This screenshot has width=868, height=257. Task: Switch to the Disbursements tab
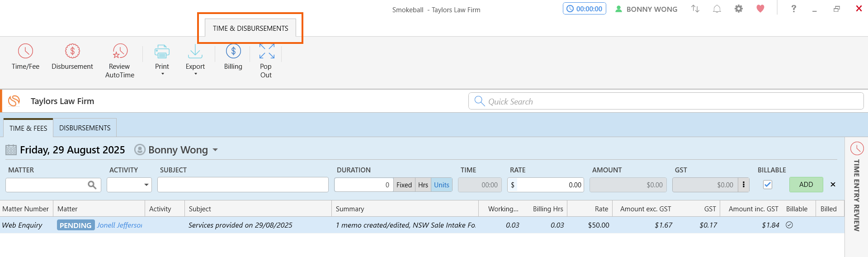click(x=85, y=128)
